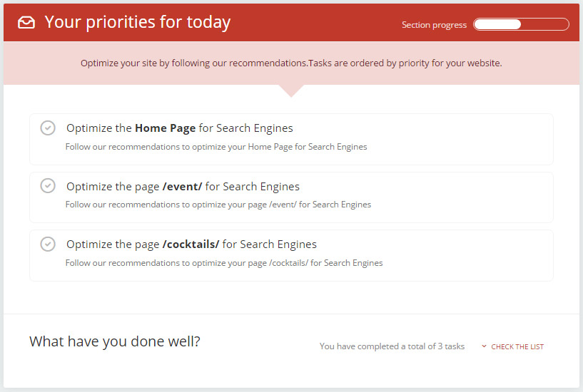Viewport: 583px width, 392px height.
Task: Click the banner's downward pointer triangle
Action: click(291, 91)
